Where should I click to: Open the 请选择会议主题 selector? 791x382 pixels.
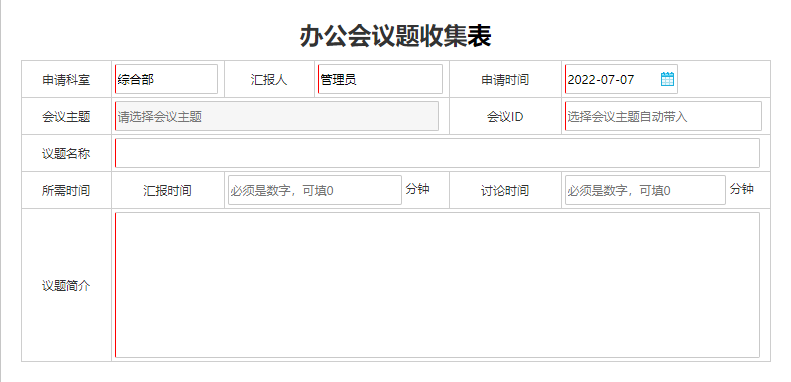(x=277, y=116)
